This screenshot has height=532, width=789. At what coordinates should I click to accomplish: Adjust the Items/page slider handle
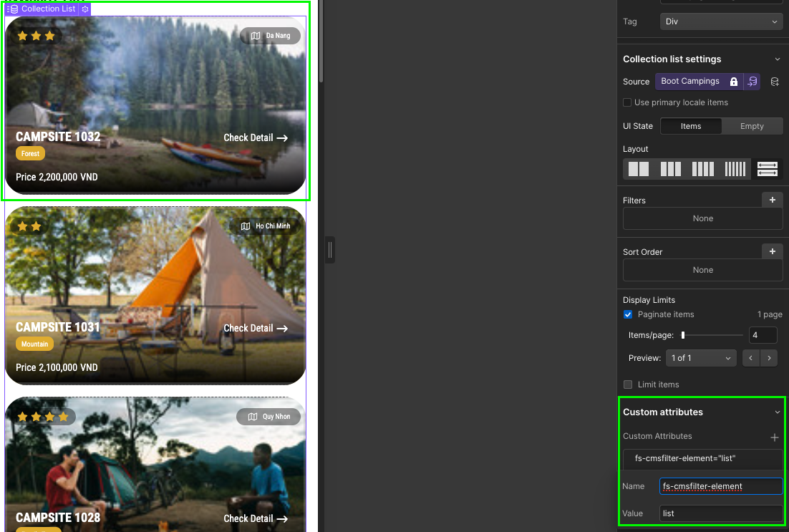683,335
